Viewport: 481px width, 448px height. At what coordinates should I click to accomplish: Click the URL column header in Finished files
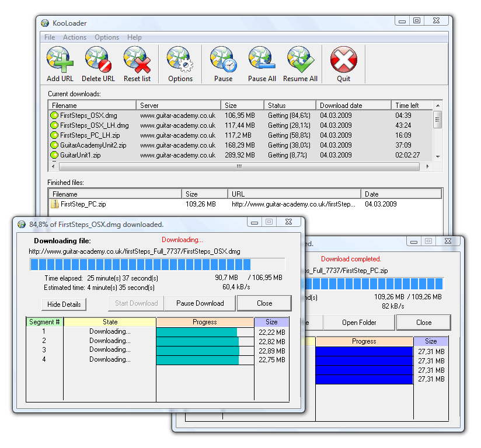(294, 194)
